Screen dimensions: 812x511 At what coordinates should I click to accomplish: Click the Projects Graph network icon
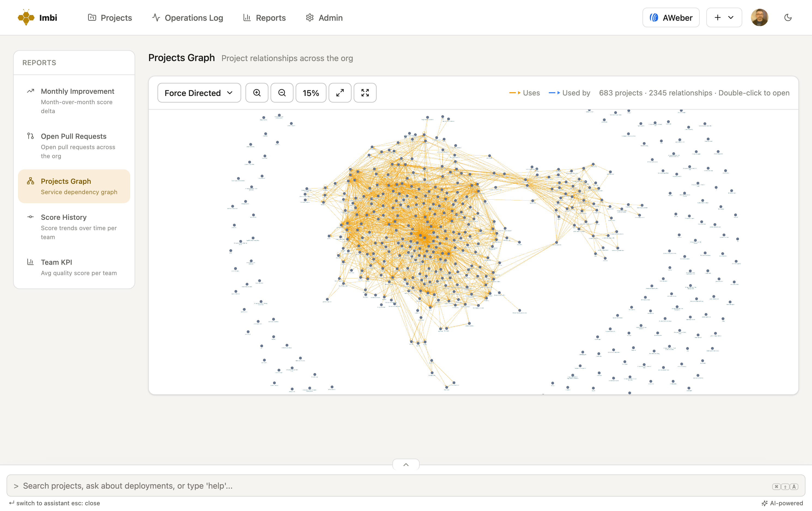click(30, 181)
